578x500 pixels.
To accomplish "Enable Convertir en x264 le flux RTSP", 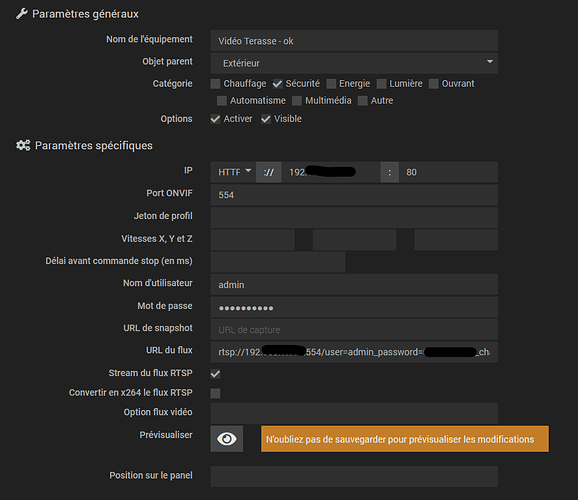I will [215, 393].
